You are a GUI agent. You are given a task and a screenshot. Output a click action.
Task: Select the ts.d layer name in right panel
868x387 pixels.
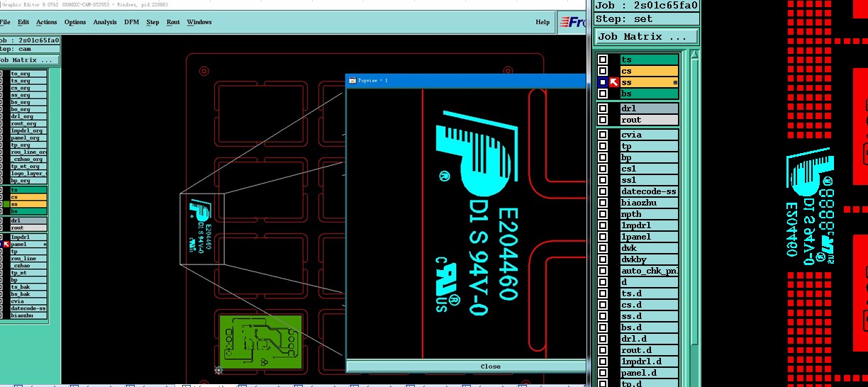pos(649,293)
